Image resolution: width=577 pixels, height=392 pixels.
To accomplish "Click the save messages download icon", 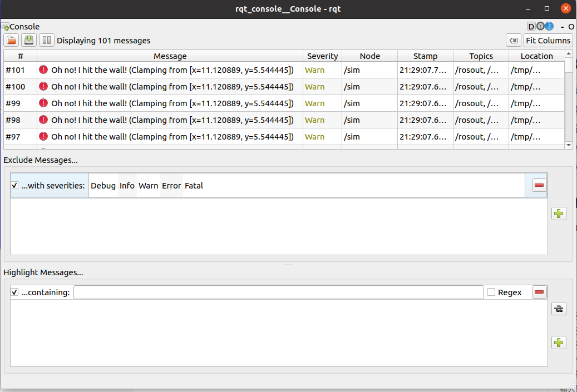I will click(x=29, y=40).
